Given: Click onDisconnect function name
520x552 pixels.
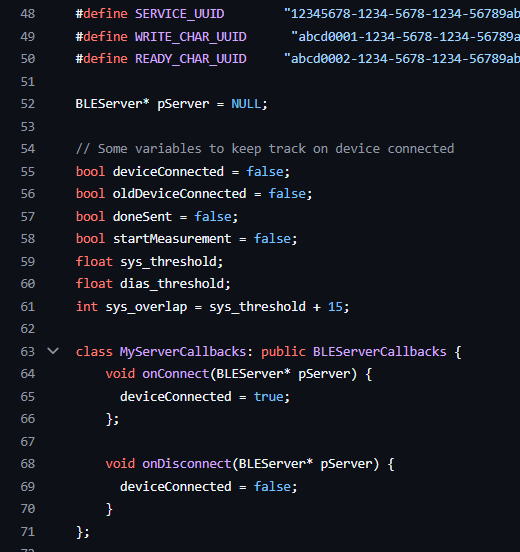Looking at the screenshot, I should pos(187,464).
